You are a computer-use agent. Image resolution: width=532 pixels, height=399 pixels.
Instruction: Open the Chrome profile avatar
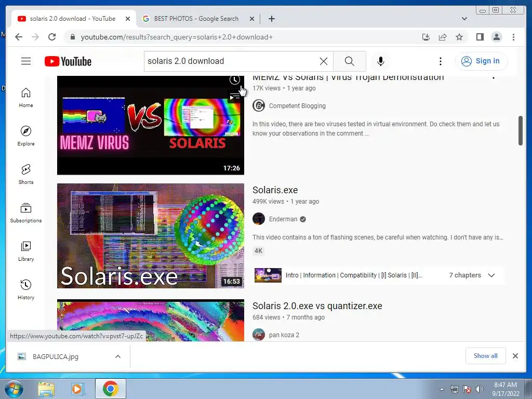point(496,37)
